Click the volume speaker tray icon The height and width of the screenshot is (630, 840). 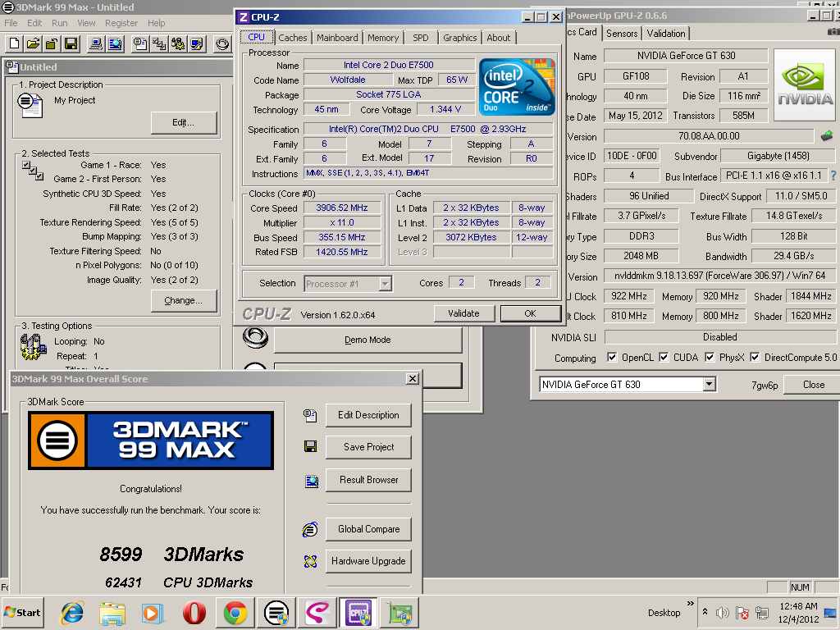click(x=723, y=612)
